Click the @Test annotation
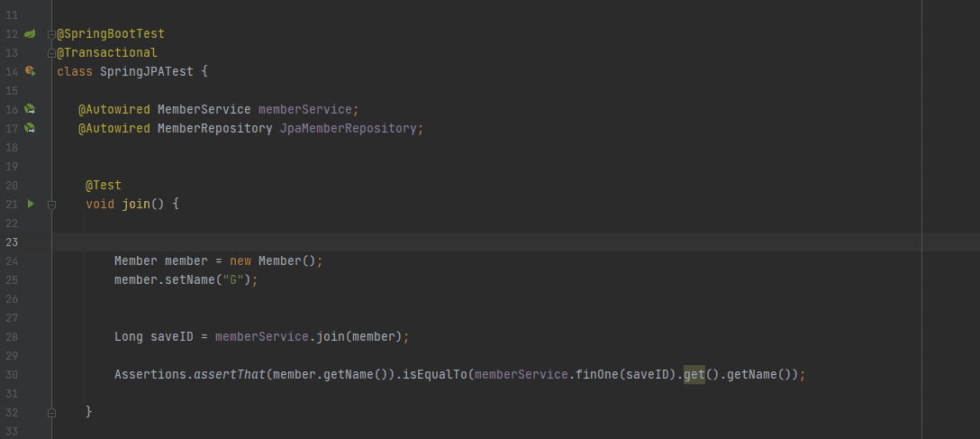980x439 pixels. pyautogui.click(x=104, y=185)
